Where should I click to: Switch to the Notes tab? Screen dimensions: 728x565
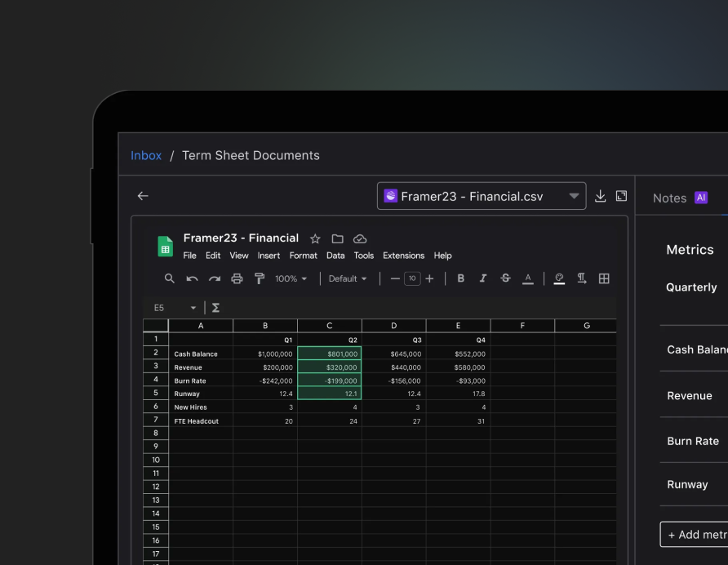[669, 198]
